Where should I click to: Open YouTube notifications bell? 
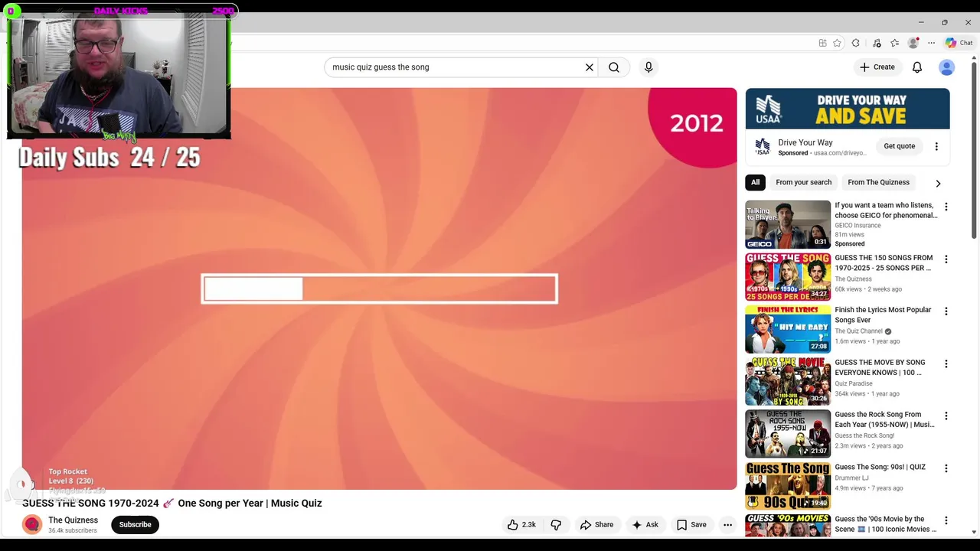pyautogui.click(x=917, y=67)
